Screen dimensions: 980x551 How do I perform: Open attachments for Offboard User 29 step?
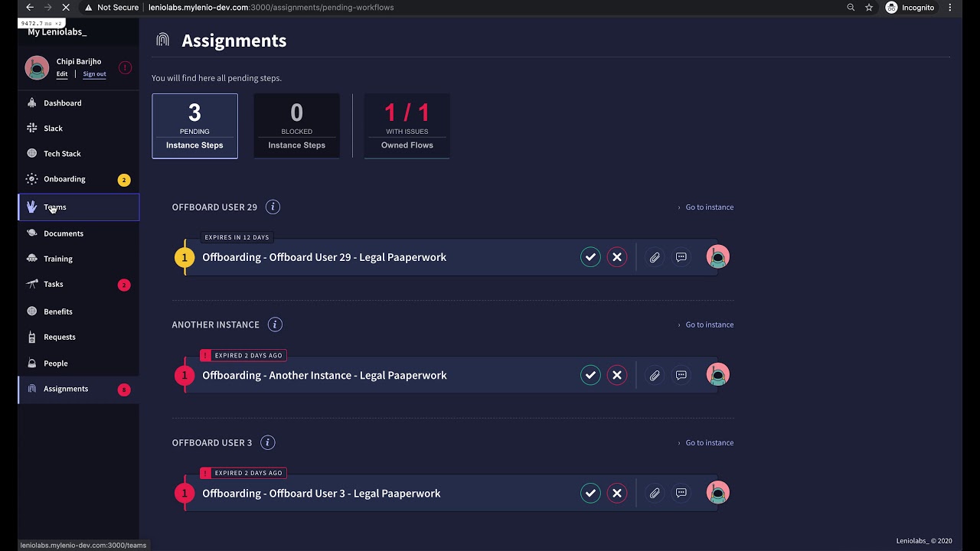(x=655, y=257)
